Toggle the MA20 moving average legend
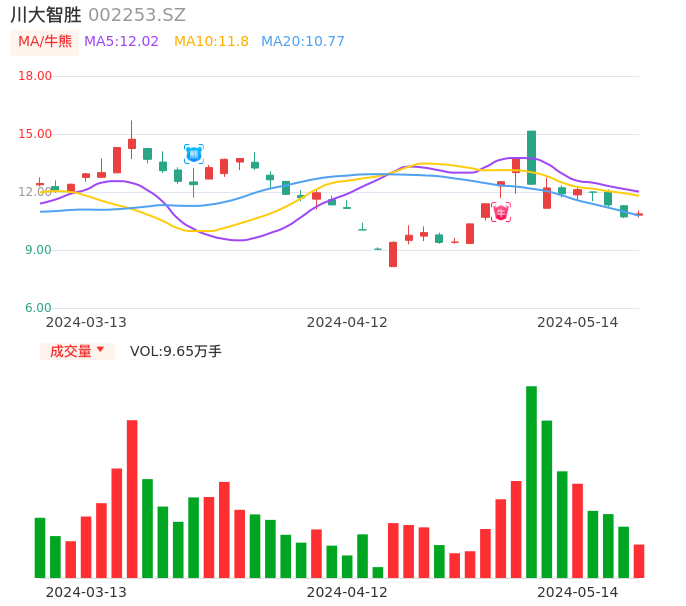The height and width of the screenshot is (606, 686). 302,41
